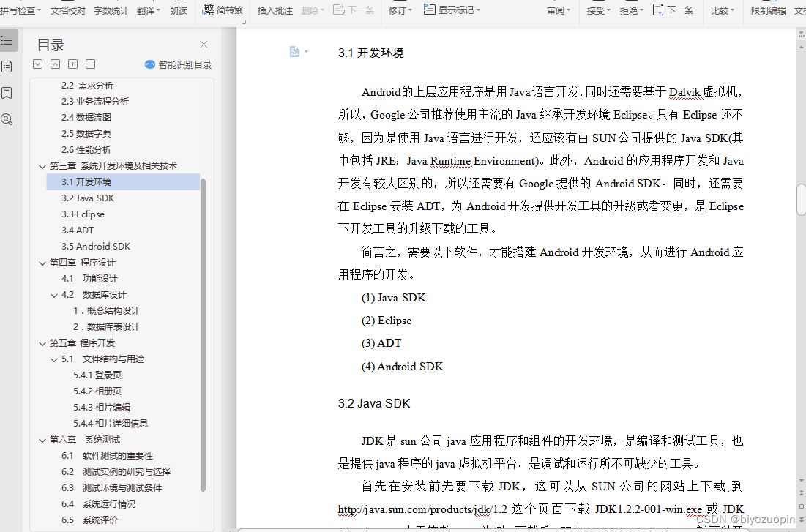The height and width of the screenshot is (532, 806).
Task: Click 字数统计 toolbar item
Action: (x=111, y=10)
